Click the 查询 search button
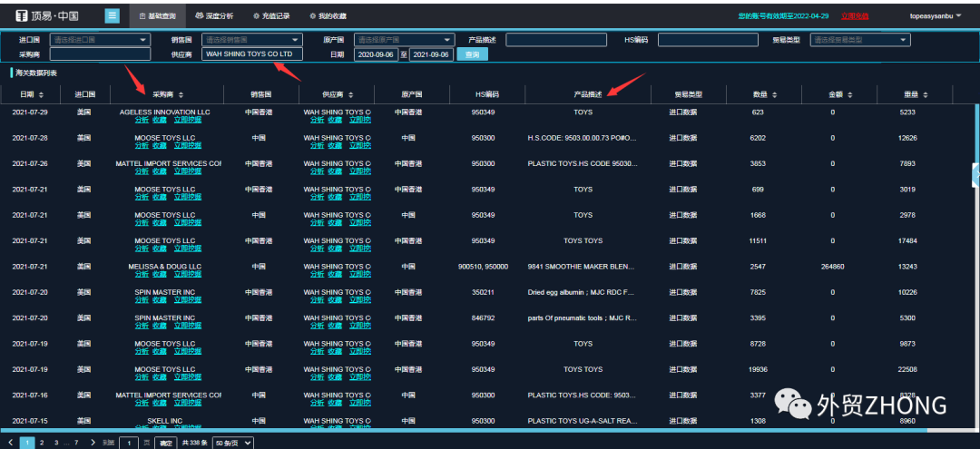980x449 pixels. point(473,55)
